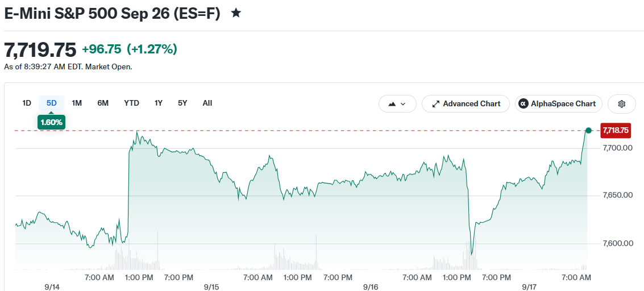644x291 pixels.
Task: Open the AlphaSpace Chart
Action: [559, 104]
